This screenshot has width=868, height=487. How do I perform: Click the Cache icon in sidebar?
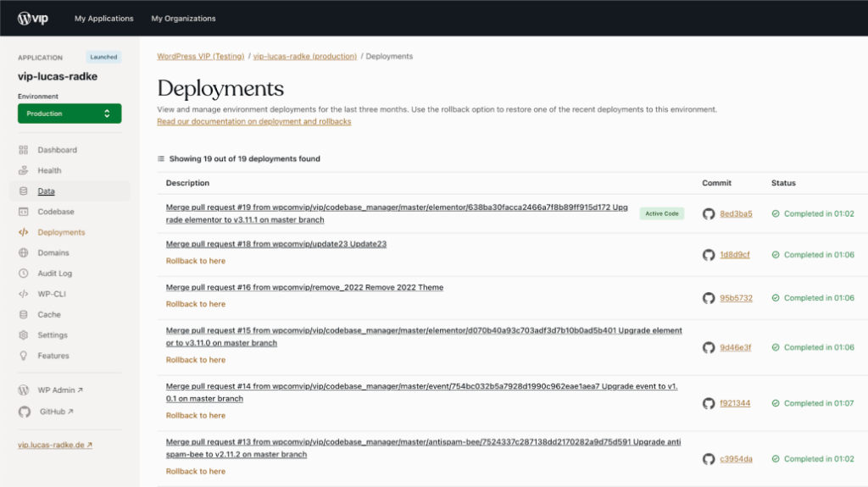(x=23, y=314)
